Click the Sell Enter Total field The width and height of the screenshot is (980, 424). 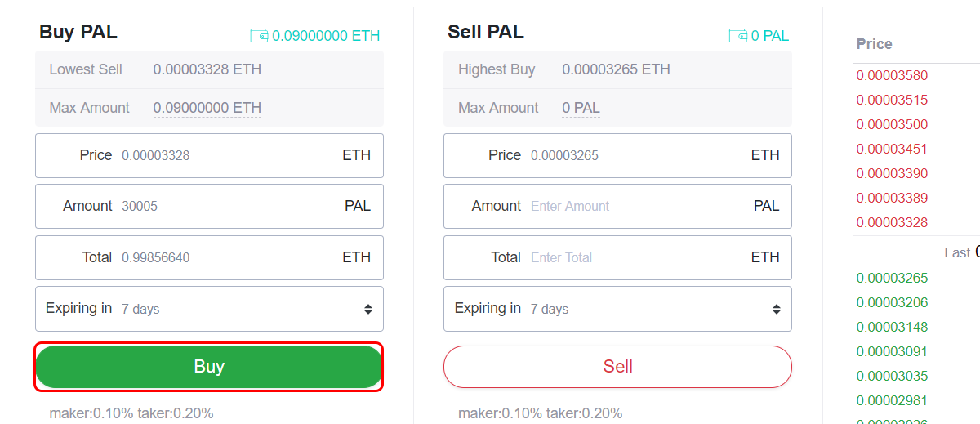[617, 257]
